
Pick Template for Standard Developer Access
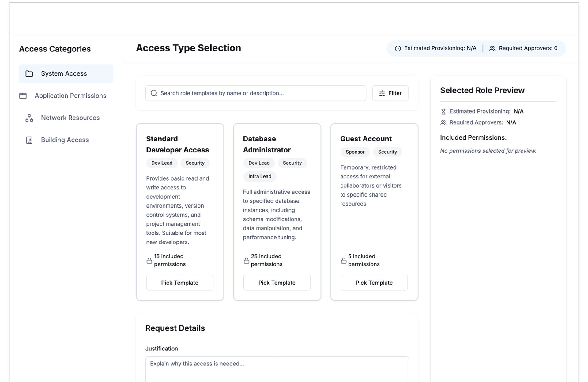point(179,283)
